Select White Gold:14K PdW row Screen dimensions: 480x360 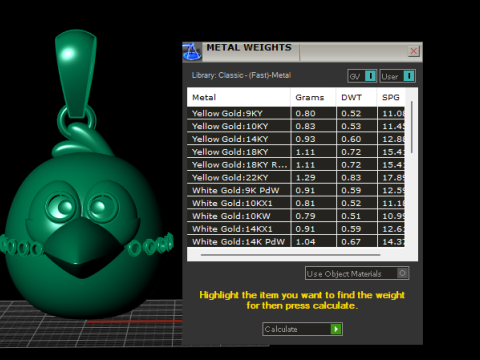coord(296,242)
